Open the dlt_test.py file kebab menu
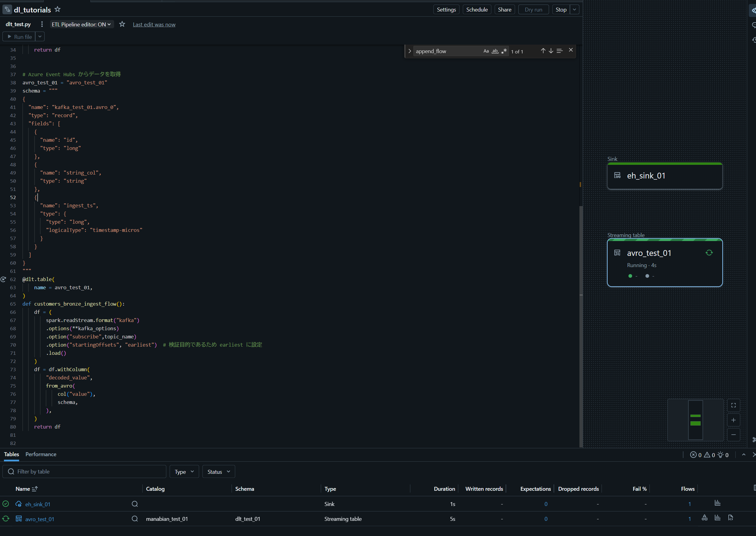Screen dimensions: 756x536 [42, 24]
